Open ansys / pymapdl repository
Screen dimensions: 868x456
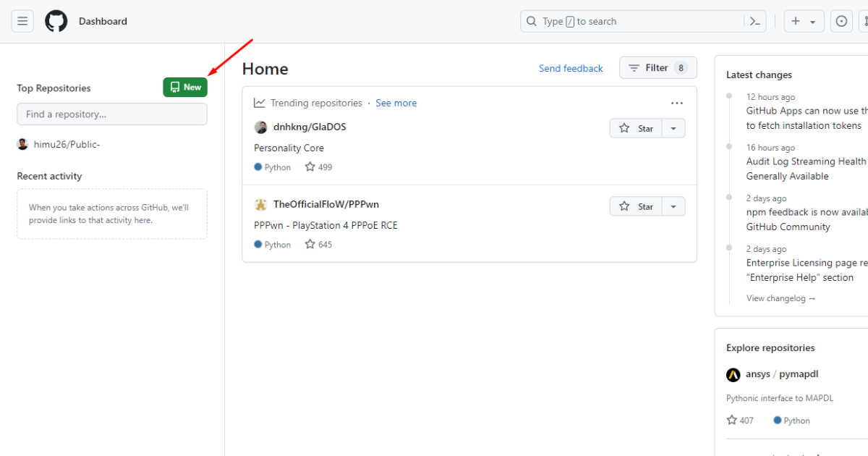pos(782,374)
